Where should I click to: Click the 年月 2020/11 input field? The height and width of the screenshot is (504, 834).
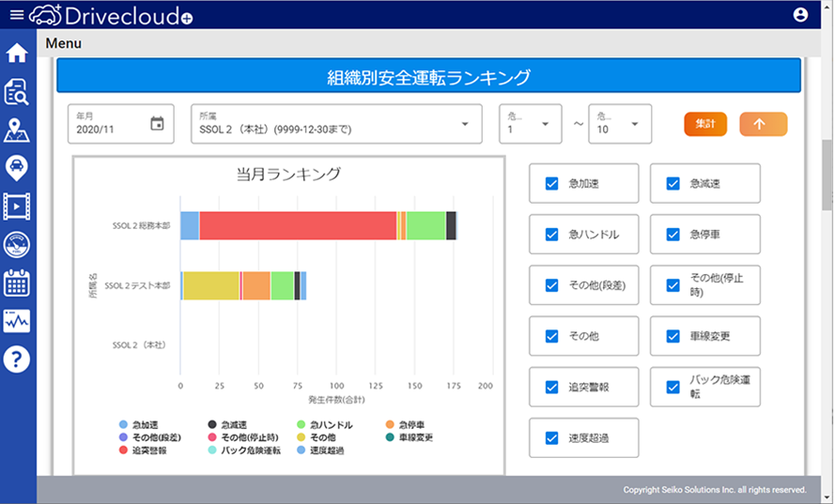click(x=121, y=124)
